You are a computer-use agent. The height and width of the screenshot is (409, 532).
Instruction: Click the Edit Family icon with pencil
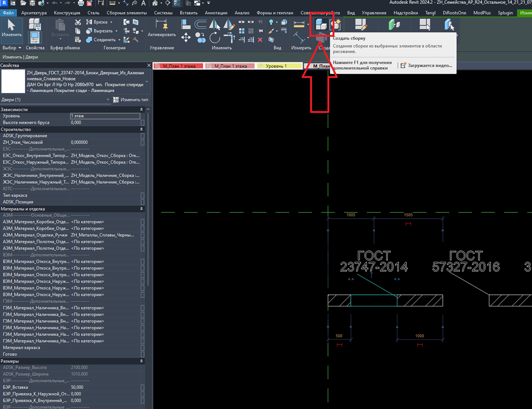[x=361, y=25]
